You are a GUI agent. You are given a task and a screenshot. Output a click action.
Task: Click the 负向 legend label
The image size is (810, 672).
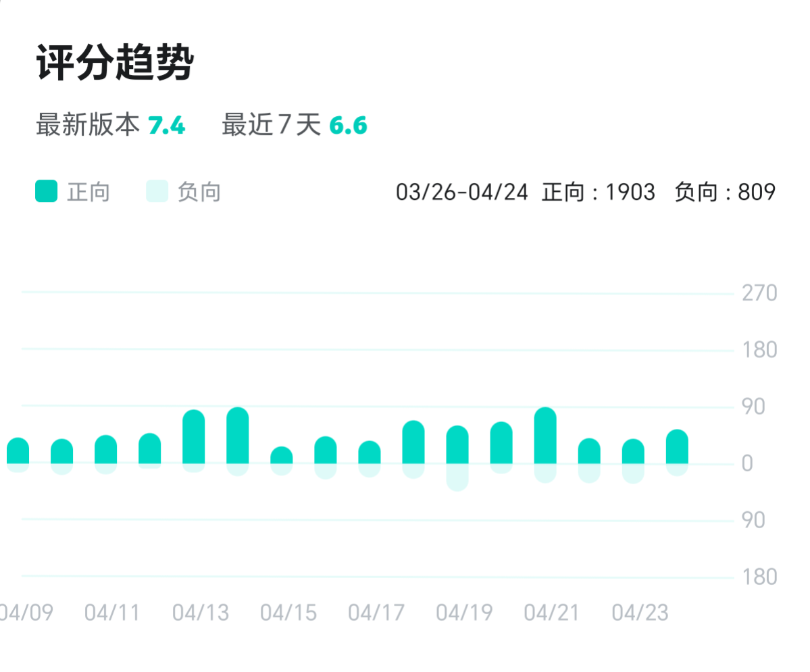[x=199, y=192]
